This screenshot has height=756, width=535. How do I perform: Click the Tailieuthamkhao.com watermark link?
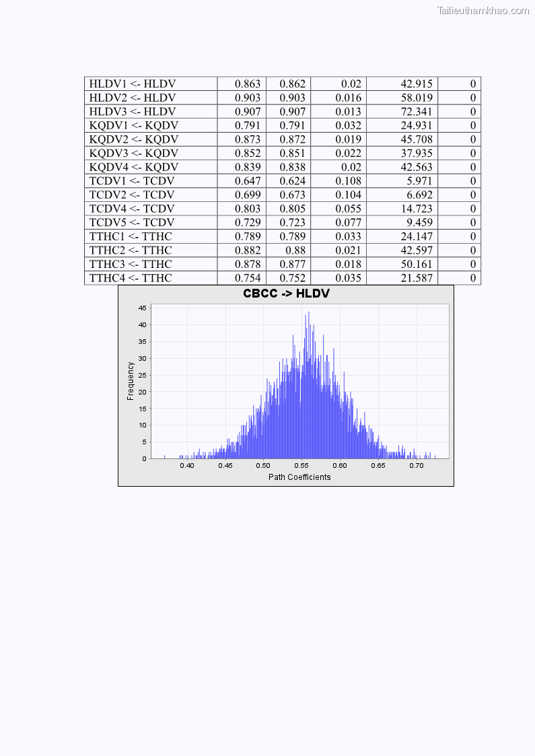483,10
